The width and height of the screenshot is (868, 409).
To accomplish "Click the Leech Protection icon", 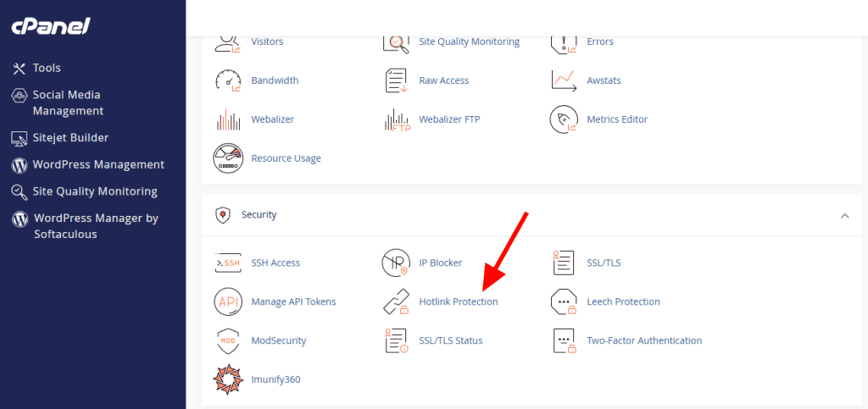I will point(565,302).
